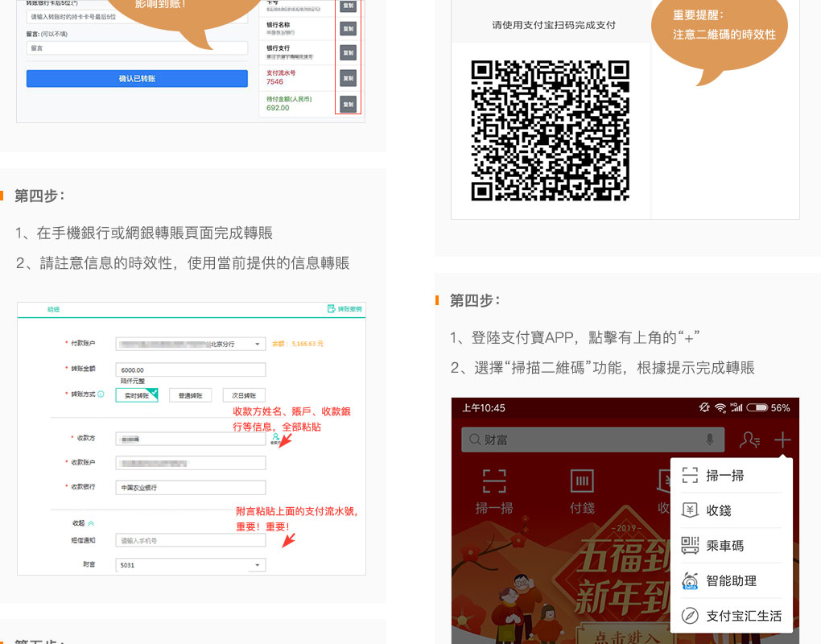Viewport: 821px width, 644px height.
Task: Select 乘車碼 from the plus menu
Action: [730, 546]
